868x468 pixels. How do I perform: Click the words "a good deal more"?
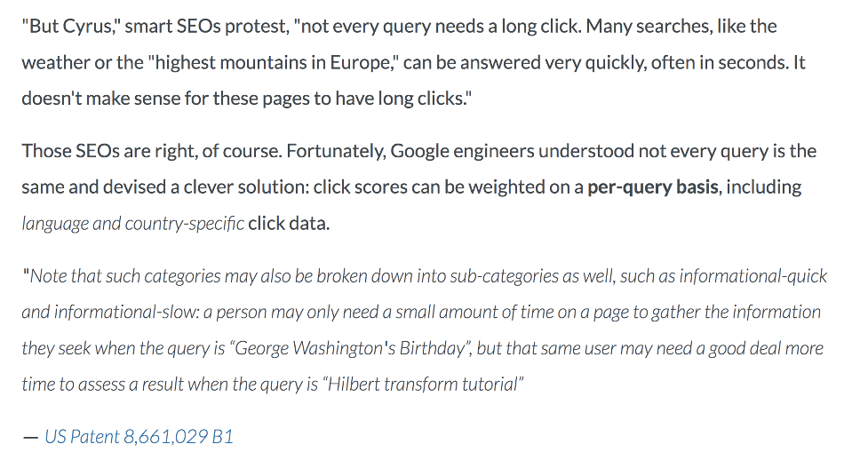(x=765, y=347)
